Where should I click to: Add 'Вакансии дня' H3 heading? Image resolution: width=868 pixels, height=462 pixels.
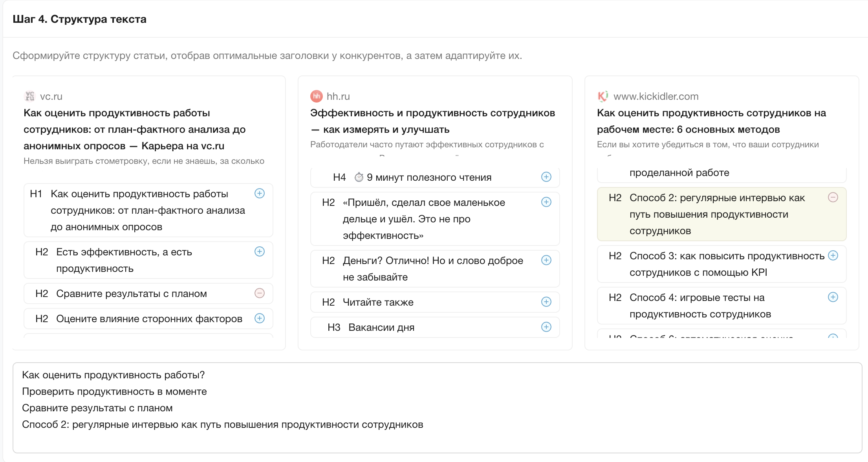[546, 327]
